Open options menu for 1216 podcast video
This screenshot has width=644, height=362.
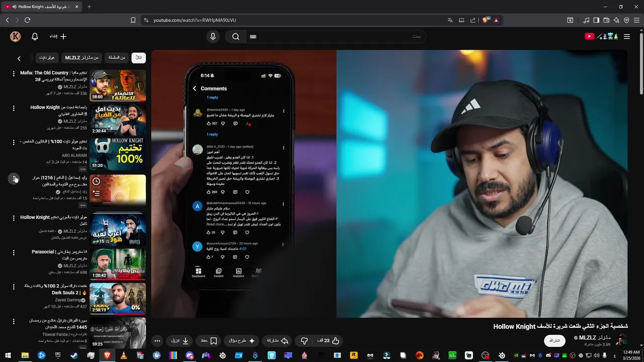tap(15, 178)
